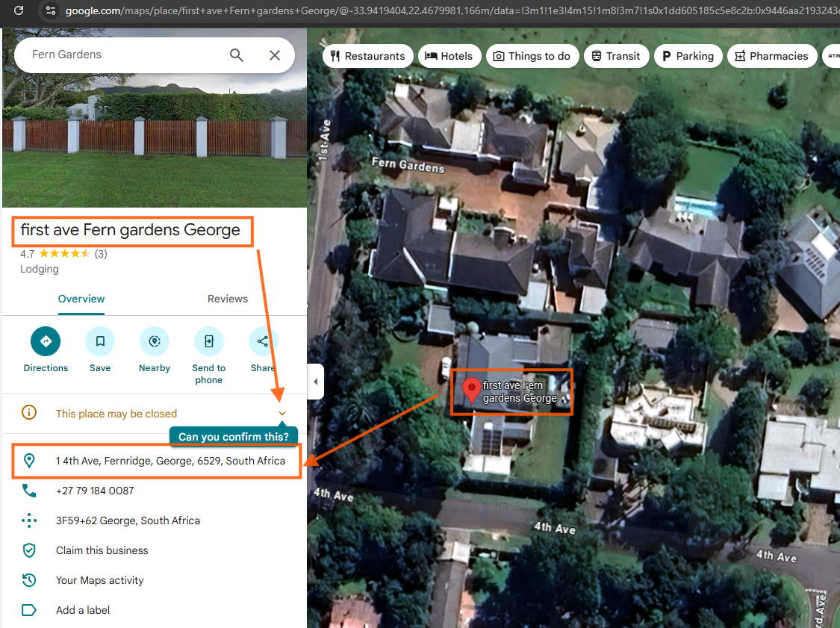840x628 pixels.
Task: Show Parking places on map
Action: coord(688,56)
